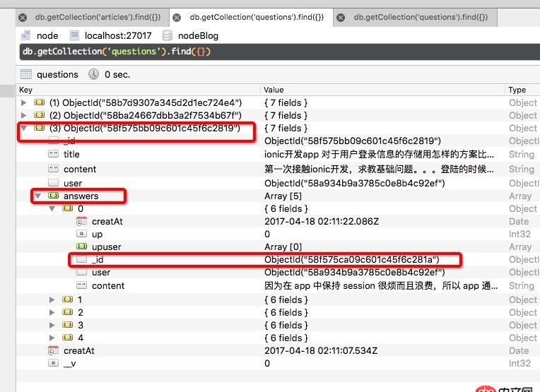Viewport: 540px width, 392px height.
Task: Select the title field row
Action: (x=278, y=154)
